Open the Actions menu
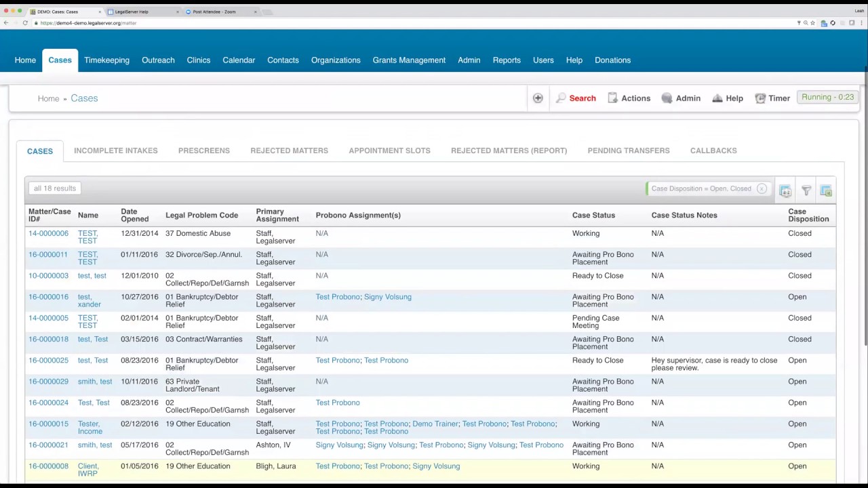 (x=629, y=98)
